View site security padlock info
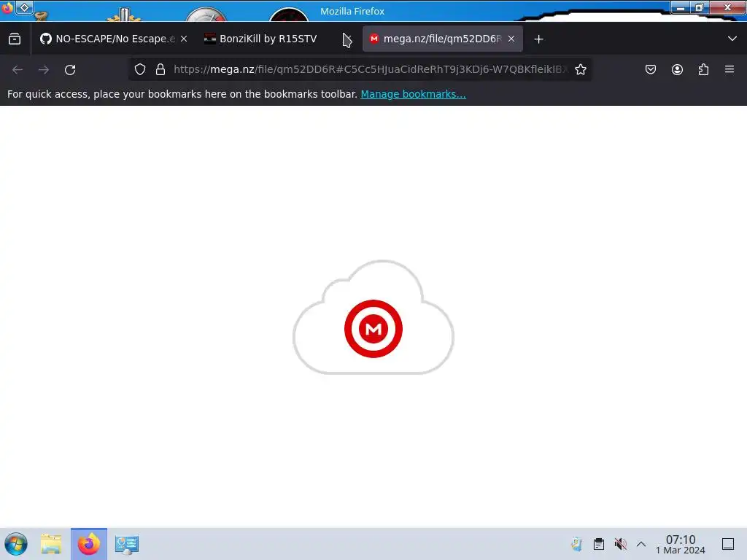This screenshot has height=560, width=747. pyautogui.click(x=160, y=69)
